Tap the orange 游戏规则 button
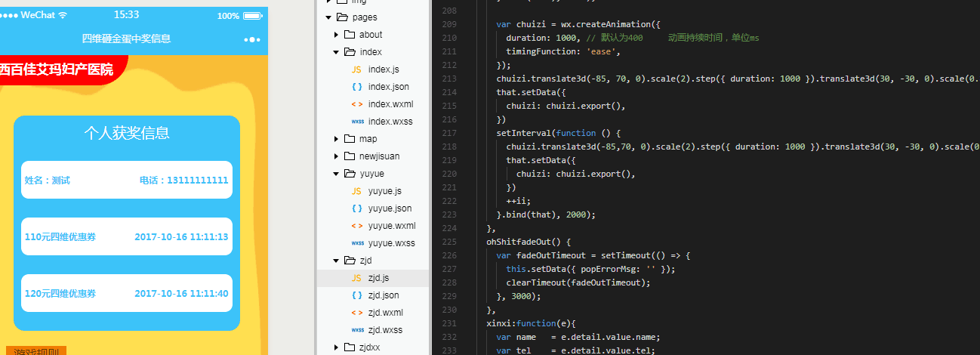 [x=34, y=350]
